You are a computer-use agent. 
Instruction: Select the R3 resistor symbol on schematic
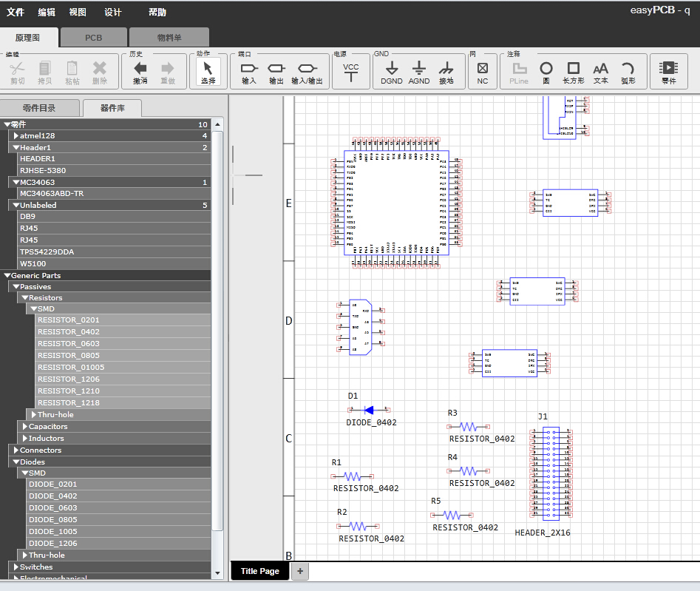[469, 427]
